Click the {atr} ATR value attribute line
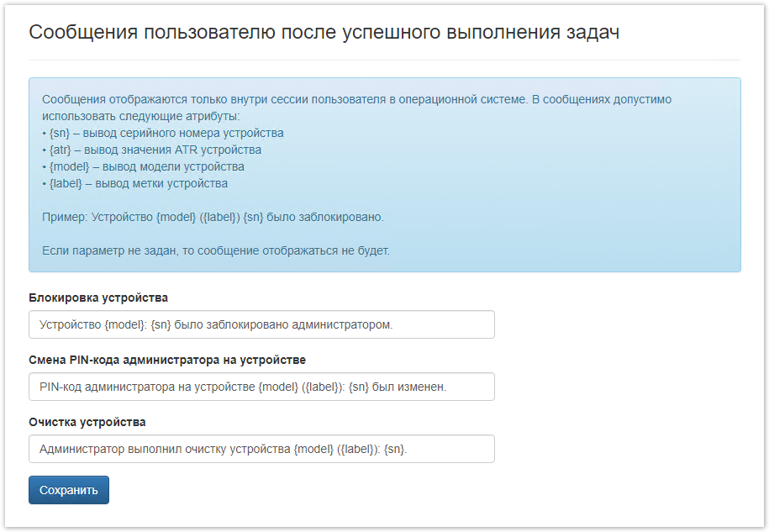 [152, 150]
